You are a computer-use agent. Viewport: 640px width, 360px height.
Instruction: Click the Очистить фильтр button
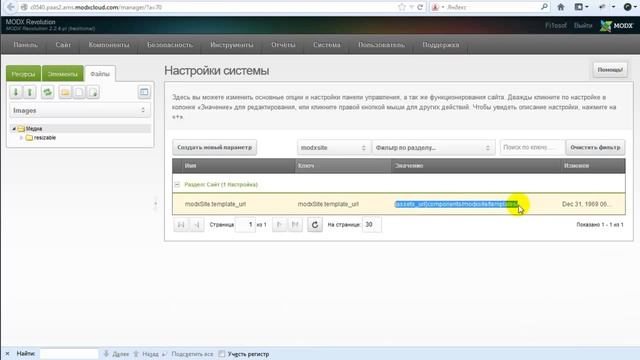pos(595,148)
